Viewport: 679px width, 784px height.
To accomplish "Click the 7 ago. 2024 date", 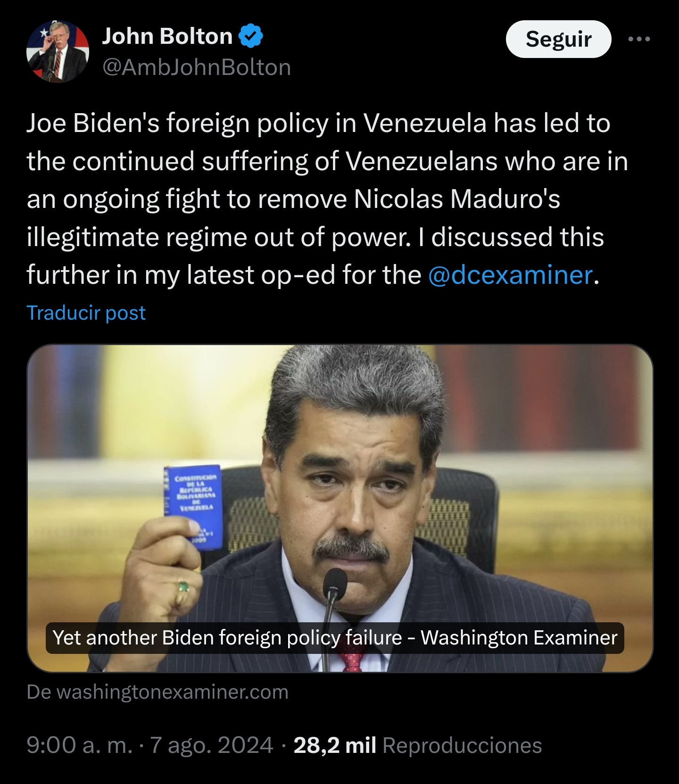I will point(211,745).
